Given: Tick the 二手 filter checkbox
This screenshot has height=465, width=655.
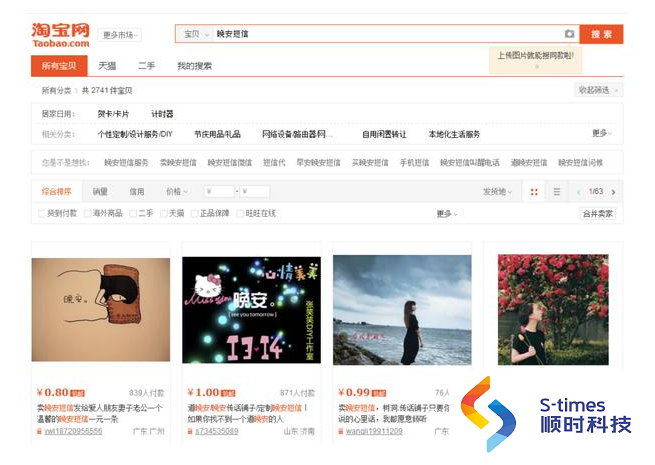Looking at the screenshot, I should (133, 213).
